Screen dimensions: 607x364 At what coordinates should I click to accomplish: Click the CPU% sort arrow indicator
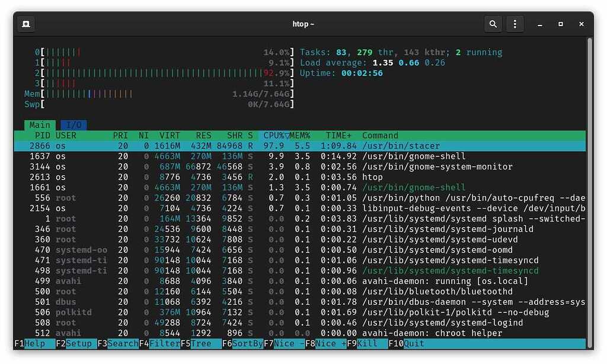click(x=286, y=135)
